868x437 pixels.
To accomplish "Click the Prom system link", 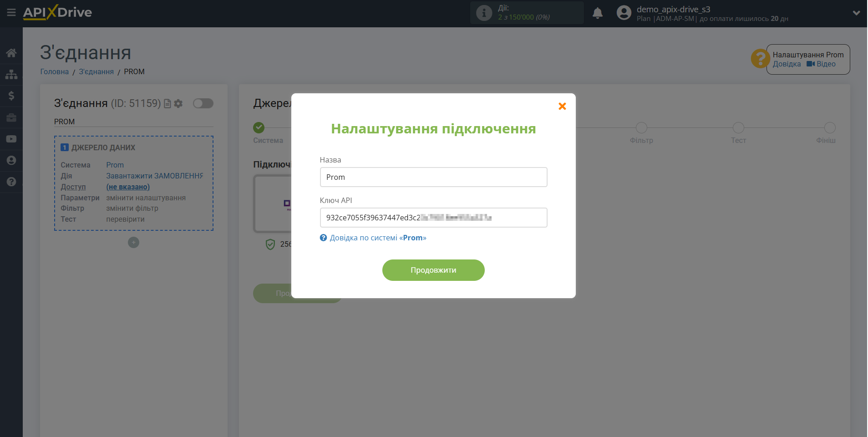I will [115, 165].
